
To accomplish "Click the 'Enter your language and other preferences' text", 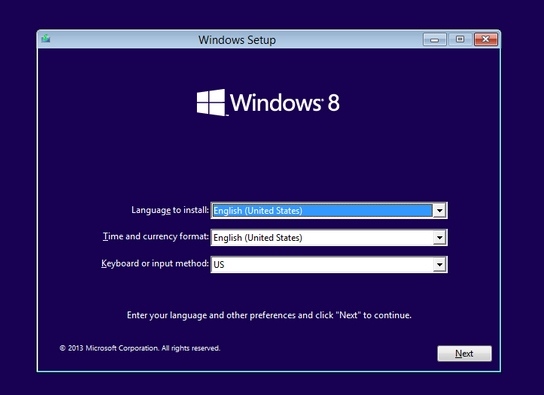I will pyautogui.click(x=269, y=315).
